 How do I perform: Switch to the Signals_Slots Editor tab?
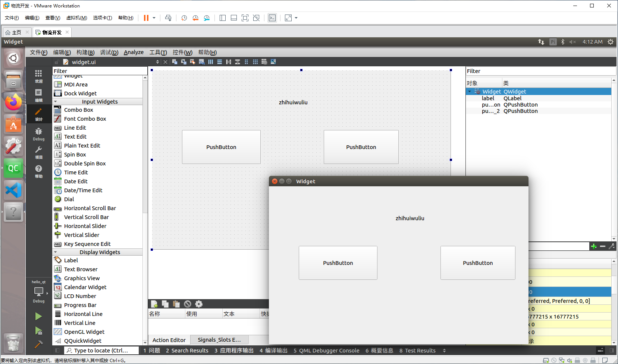[x=219, y=340]
